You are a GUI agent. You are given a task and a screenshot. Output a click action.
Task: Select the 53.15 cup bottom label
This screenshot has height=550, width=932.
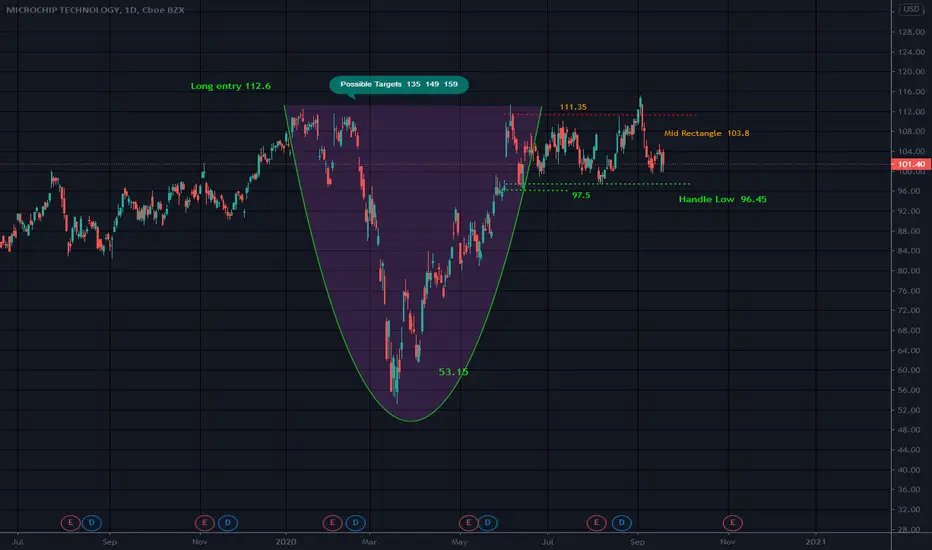point(454,372)
